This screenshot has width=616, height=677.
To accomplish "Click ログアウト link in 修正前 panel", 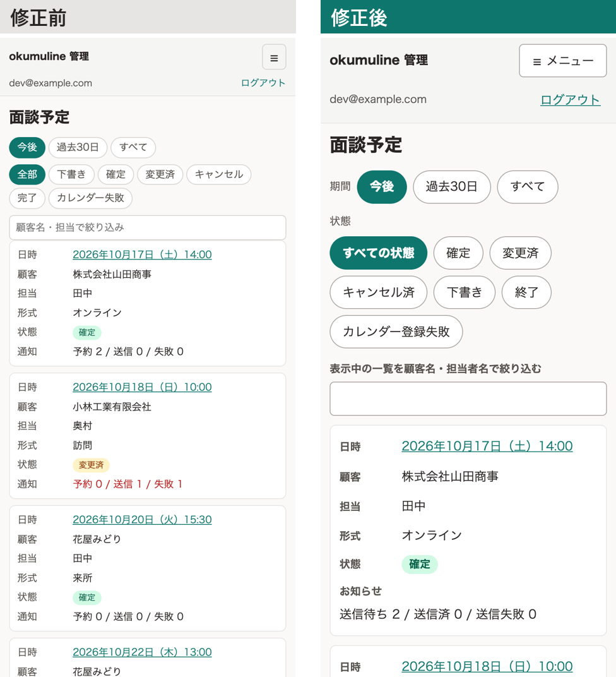I will click(x=263, y=83).
